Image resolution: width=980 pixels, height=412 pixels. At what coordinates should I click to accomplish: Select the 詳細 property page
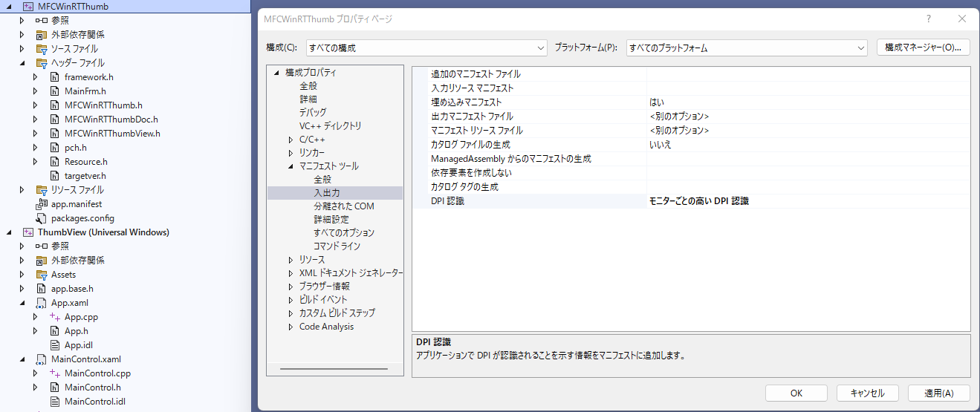coord(308,99)
